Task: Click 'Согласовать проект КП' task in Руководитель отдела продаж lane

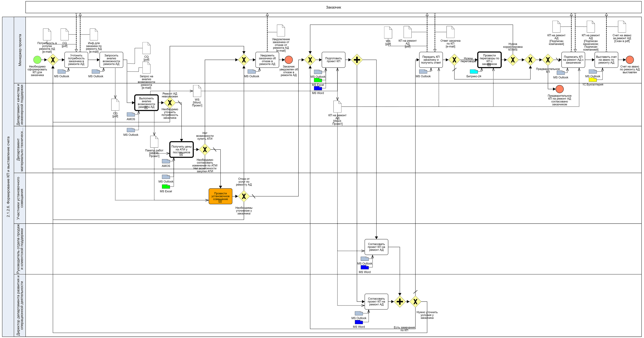Action: (376, 247)
